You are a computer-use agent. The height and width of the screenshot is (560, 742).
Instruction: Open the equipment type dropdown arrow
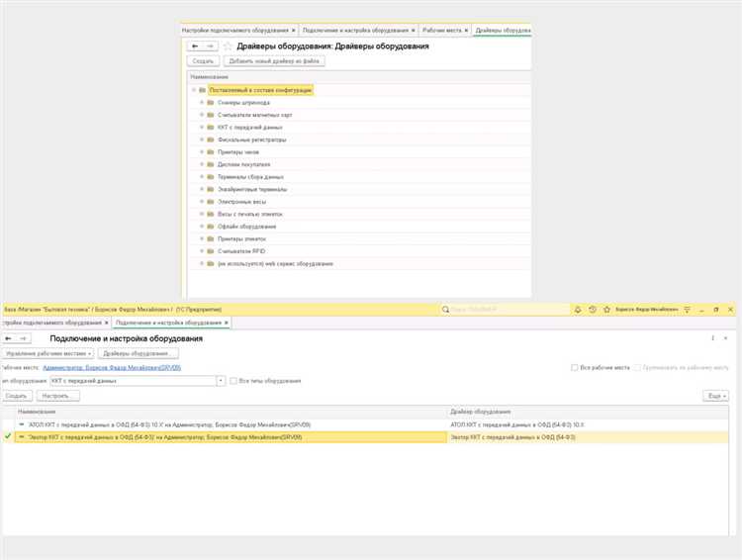tap(221, 381)
